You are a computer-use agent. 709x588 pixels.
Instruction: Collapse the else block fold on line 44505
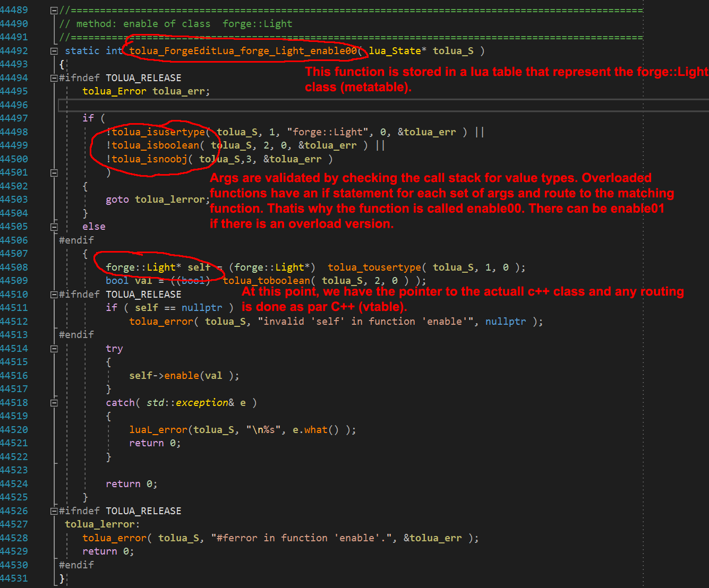coord(54,227)
